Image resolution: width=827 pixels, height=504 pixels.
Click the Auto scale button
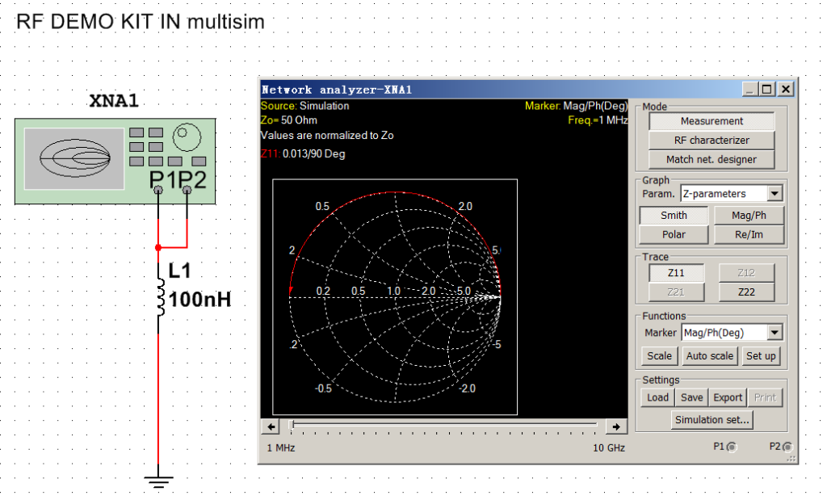709,356
